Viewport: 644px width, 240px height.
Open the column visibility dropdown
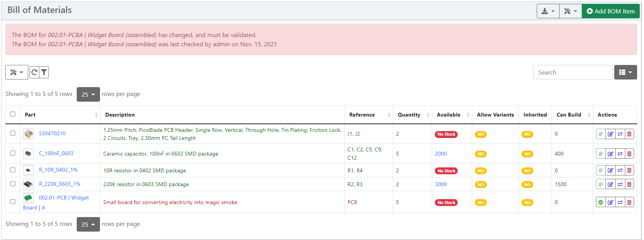625,72
